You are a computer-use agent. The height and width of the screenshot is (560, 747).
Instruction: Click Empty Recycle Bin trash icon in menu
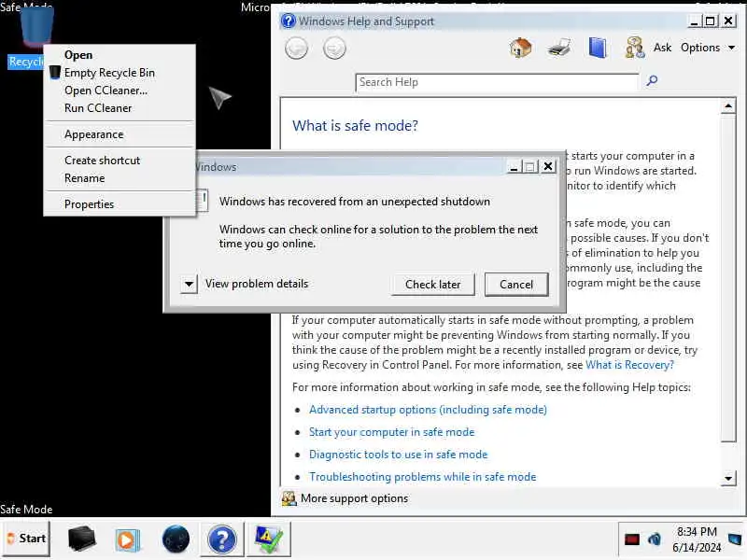(x=55, y=73)
